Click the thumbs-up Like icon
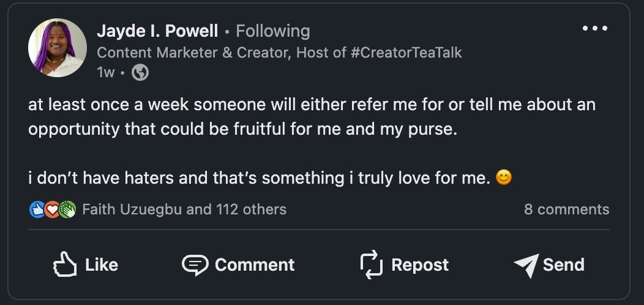This screenshot has height=305, width=644. pos(65,265)
